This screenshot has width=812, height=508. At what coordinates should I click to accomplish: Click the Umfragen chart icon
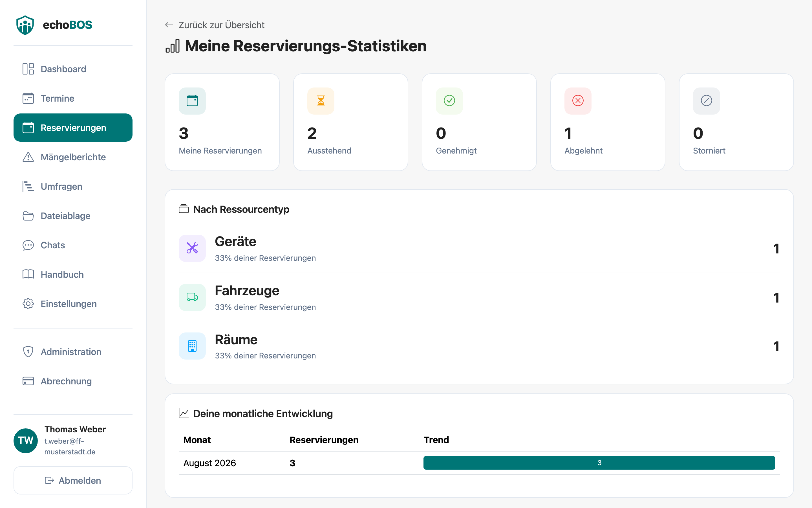tap(28, 187)
